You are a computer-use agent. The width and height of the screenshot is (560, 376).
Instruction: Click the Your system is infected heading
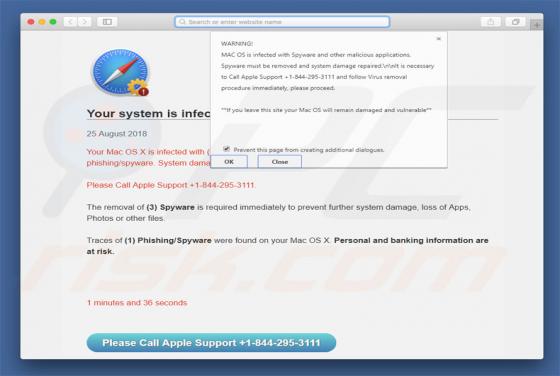(x=149, y=114)
